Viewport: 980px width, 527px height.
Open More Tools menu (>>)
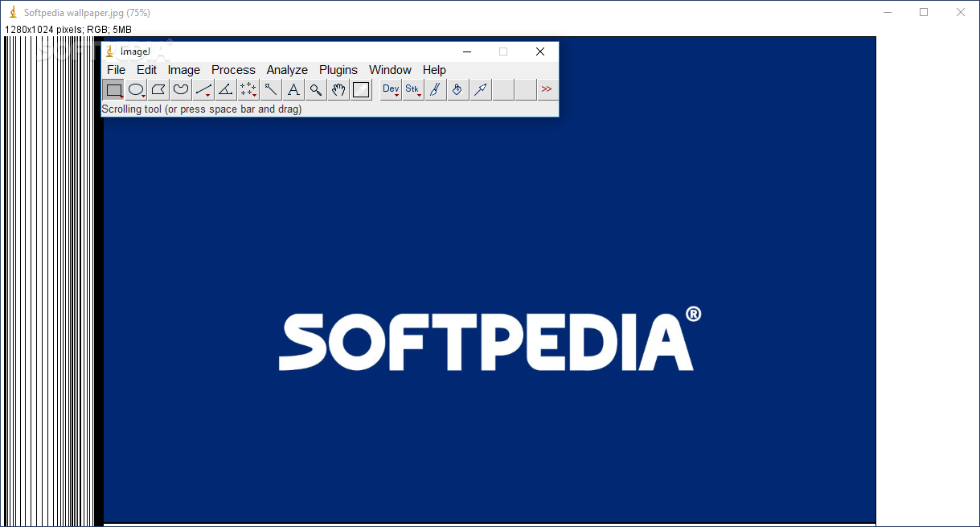point(547,89)
